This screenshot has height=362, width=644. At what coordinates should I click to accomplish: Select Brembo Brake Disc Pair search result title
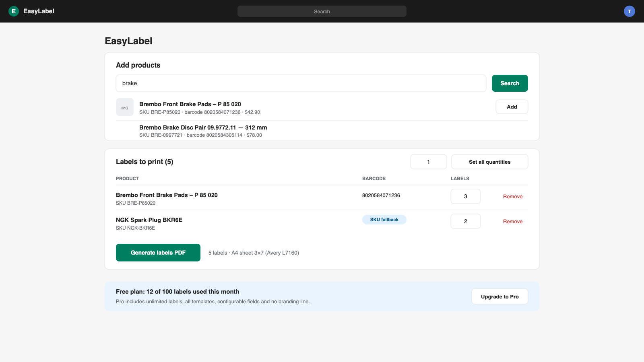pyautogui.click(x=203, y=128)
